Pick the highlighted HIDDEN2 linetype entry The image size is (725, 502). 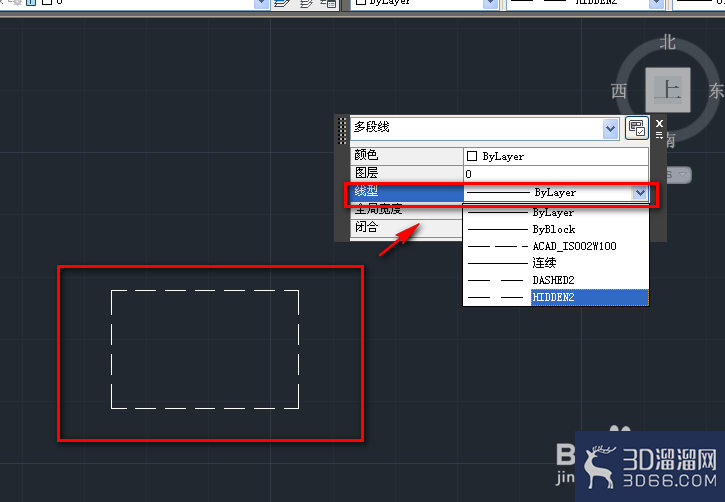[x=556, y=297]
